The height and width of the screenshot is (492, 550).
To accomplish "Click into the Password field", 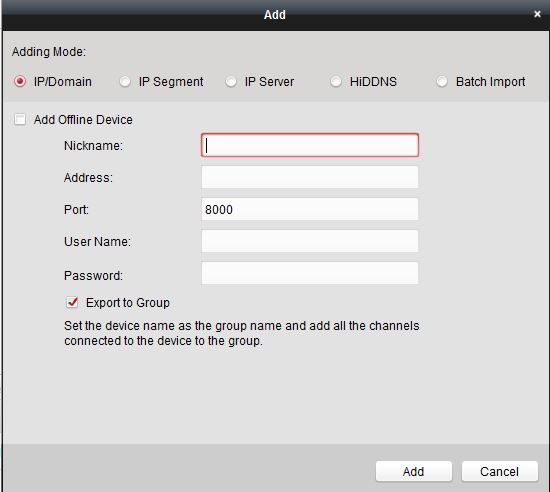I will pos(310,273).
